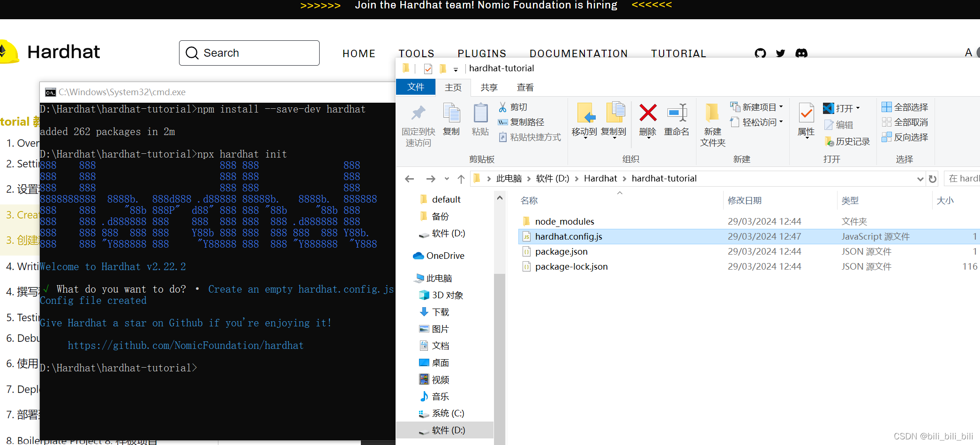Open the History record option
980x445 pixels.
click(x=847, y=142)
